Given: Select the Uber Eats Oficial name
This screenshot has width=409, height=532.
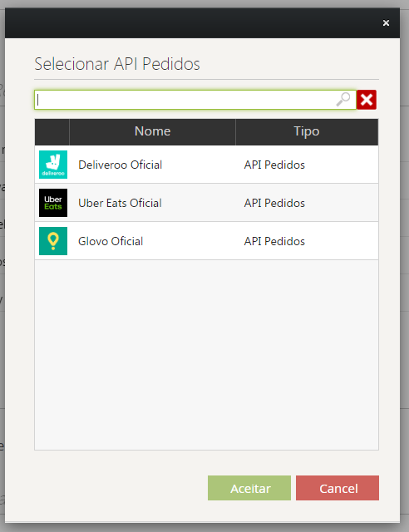Looking at the screenshot, I should pos(120,203).
